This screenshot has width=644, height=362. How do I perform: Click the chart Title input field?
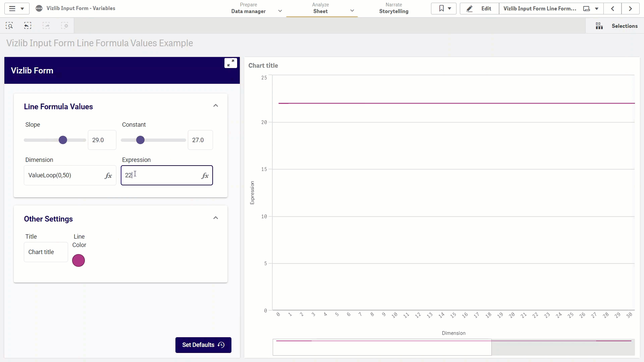tap(46, 252)
